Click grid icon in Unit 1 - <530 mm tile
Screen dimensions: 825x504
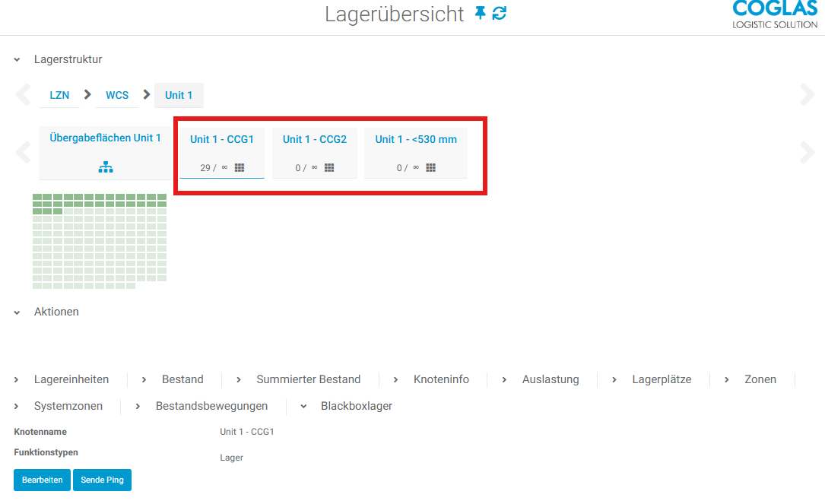430,167
